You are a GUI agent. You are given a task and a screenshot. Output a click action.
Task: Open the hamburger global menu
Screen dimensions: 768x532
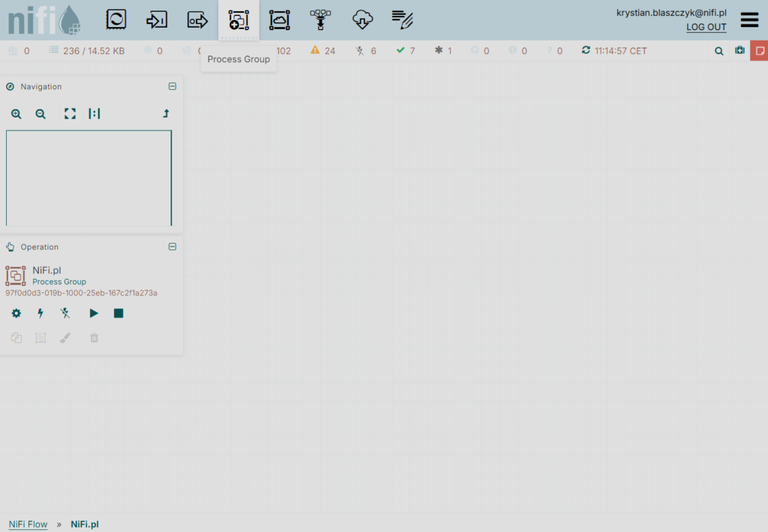tap(749, 20)
